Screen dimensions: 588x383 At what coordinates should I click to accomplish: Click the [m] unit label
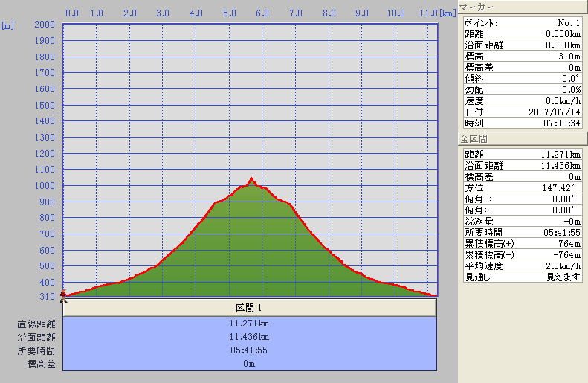pyautogui.click(x=8, y=25)
